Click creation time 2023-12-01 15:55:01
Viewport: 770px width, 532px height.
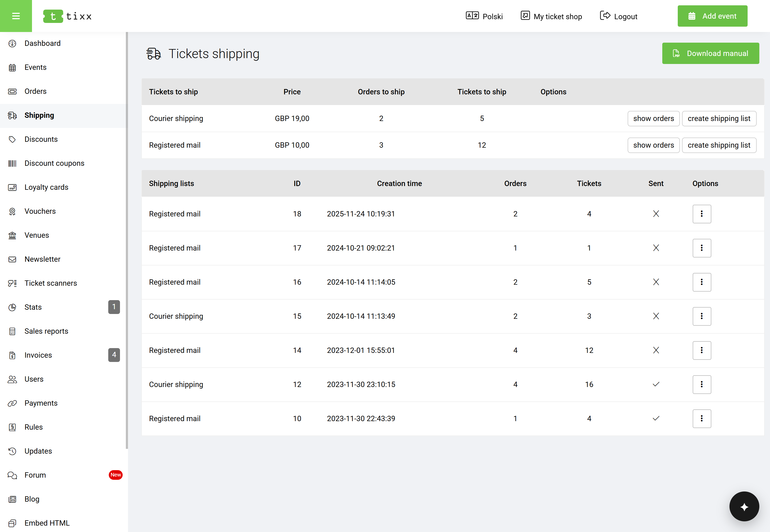click(x=360, y=350)
